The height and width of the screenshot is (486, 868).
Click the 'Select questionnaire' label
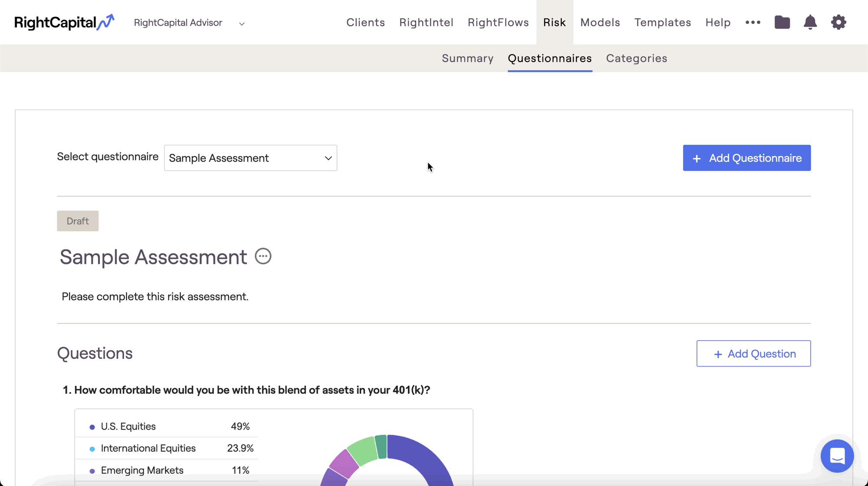pyautogui.click(x=108, y=157)
